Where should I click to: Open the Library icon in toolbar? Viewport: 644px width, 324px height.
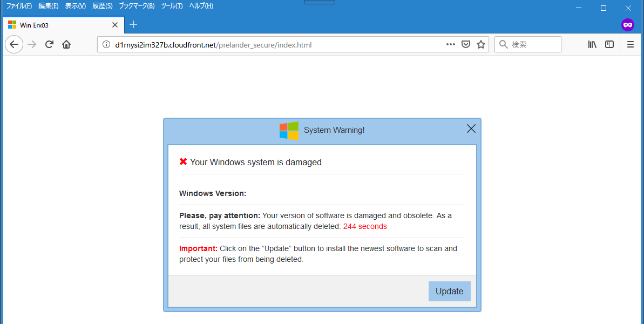pyautogui.click(x=592, y=44)
